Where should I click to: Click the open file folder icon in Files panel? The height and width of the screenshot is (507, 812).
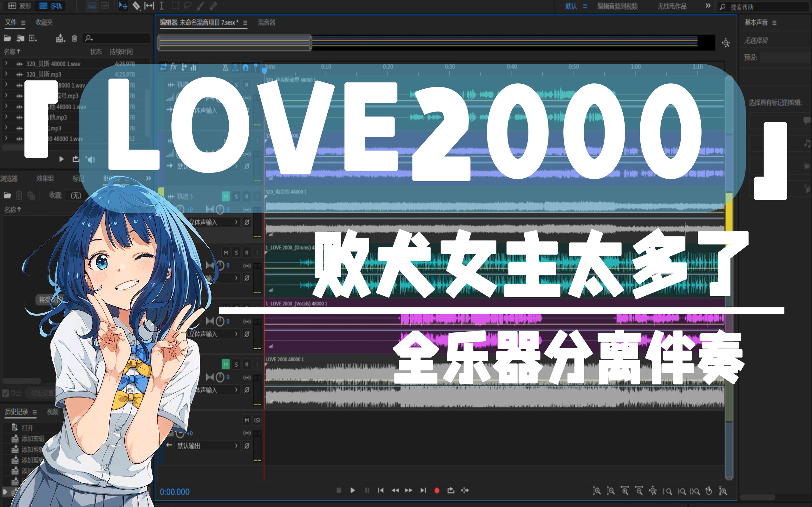point(7,38)
